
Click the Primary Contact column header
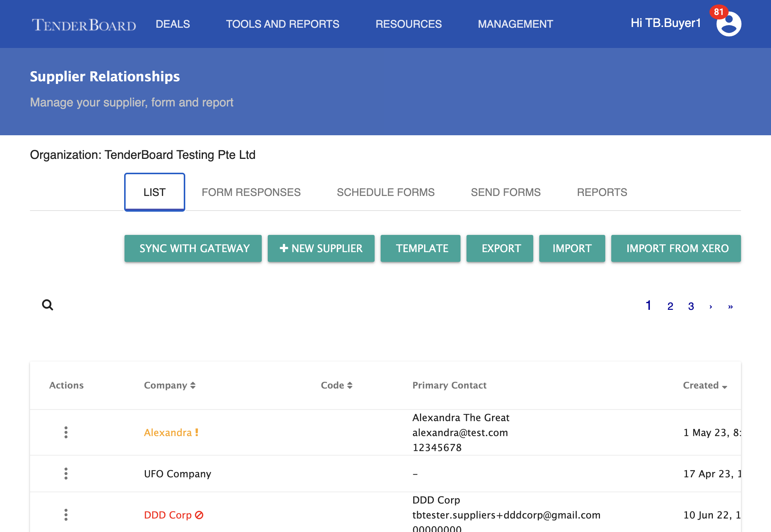click(x=449, y=385)
